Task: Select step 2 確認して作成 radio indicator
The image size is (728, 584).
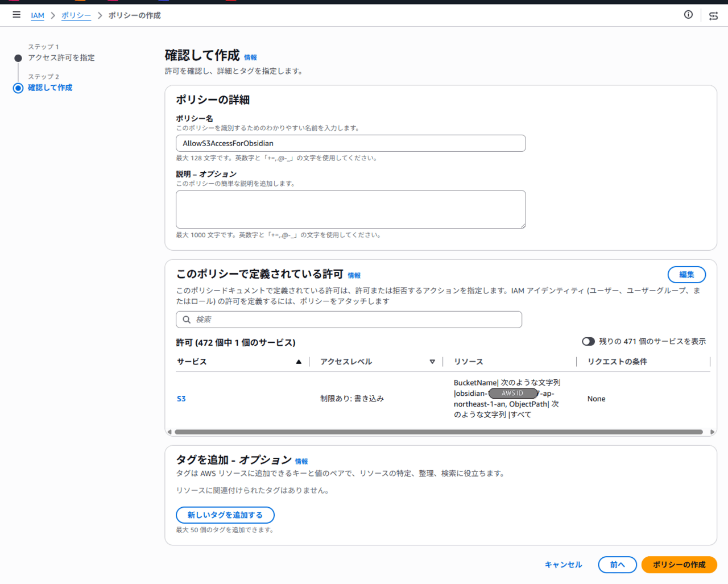Action: click(x=18, y=88)
